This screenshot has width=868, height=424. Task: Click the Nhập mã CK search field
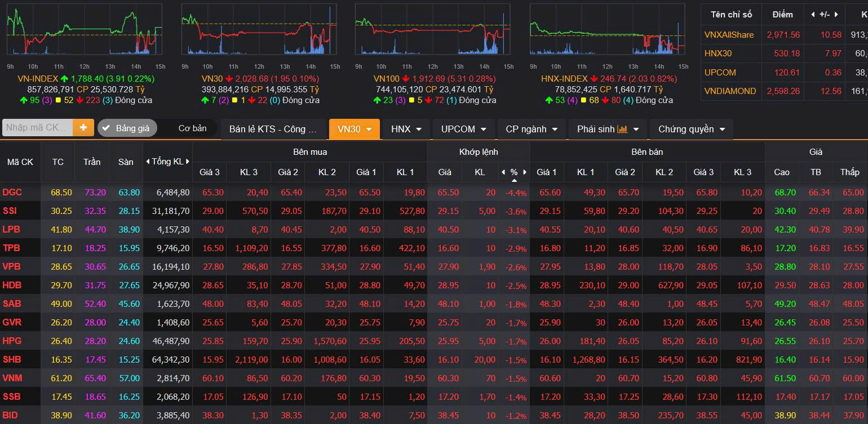(x=38, y=128)
